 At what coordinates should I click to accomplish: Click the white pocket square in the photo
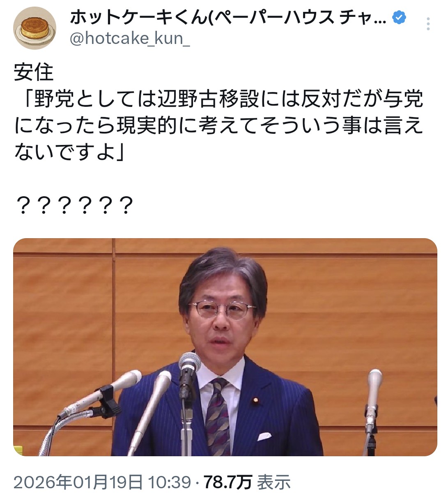[x=264, y=436]
